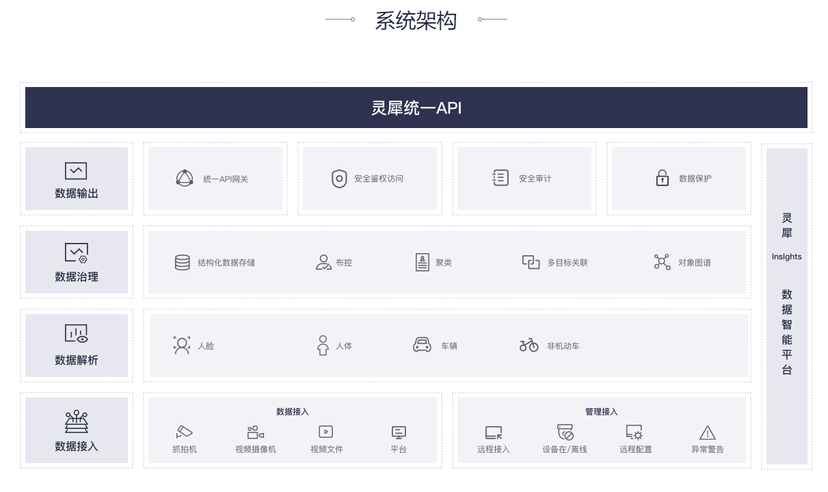The image size is (828, 492).
Task: Click the 数据解析 layer block
Action: pos(77,345)
